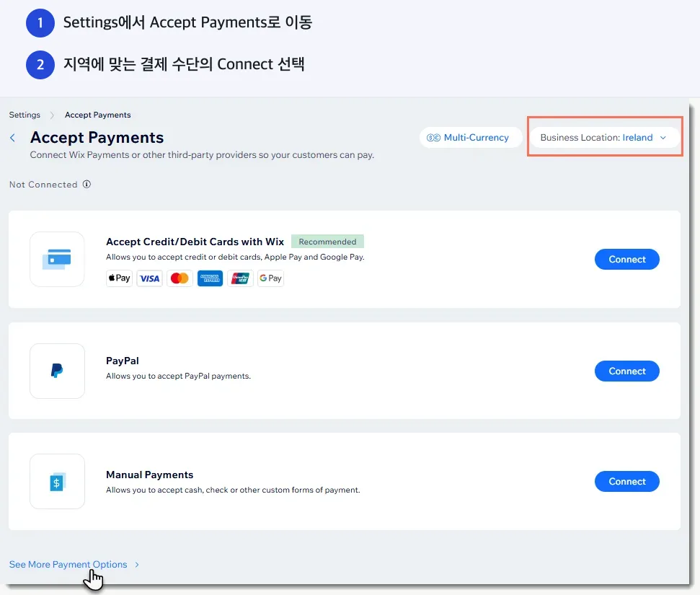The width and height of the screenshot is (700, 595).
Task: Click the Allows you to accept PayPal payments text
Action: [x=179, y=376]
